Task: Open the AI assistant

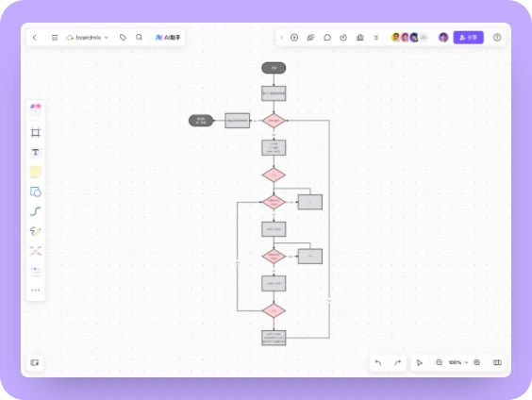Action: pyautogui.click(x=168, y=38)
